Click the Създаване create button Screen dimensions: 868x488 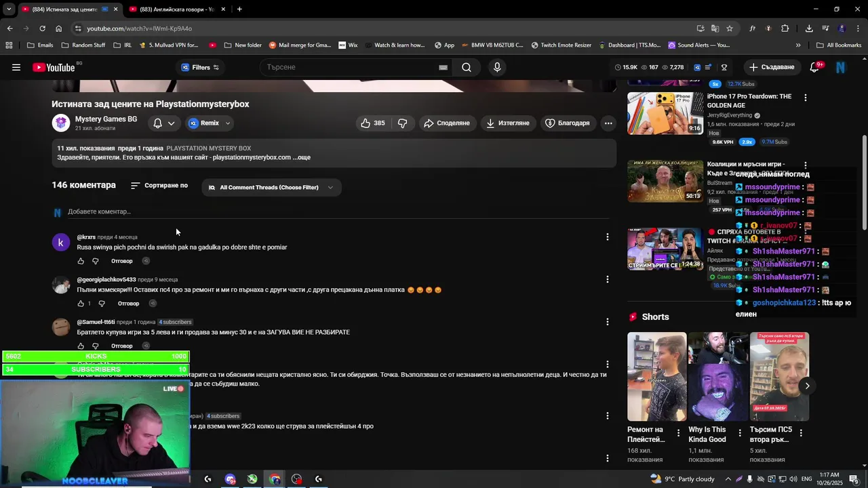[x=771, y=67]
